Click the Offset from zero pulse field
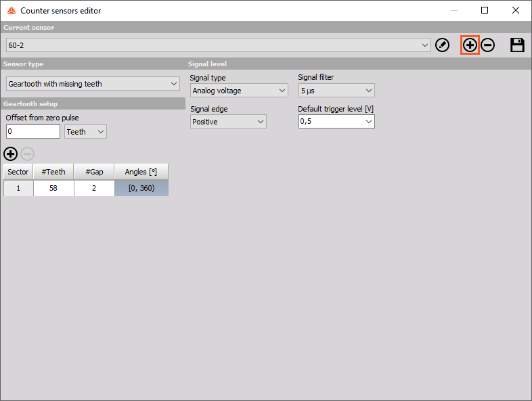The image size is (532, 401). (33, 131)
